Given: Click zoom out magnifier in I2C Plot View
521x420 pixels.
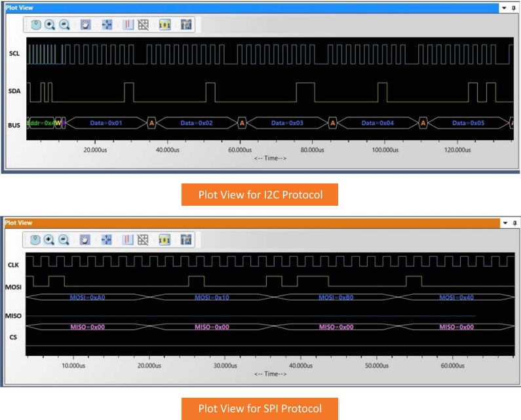Looking at the screenshot, I should (64, 25).
